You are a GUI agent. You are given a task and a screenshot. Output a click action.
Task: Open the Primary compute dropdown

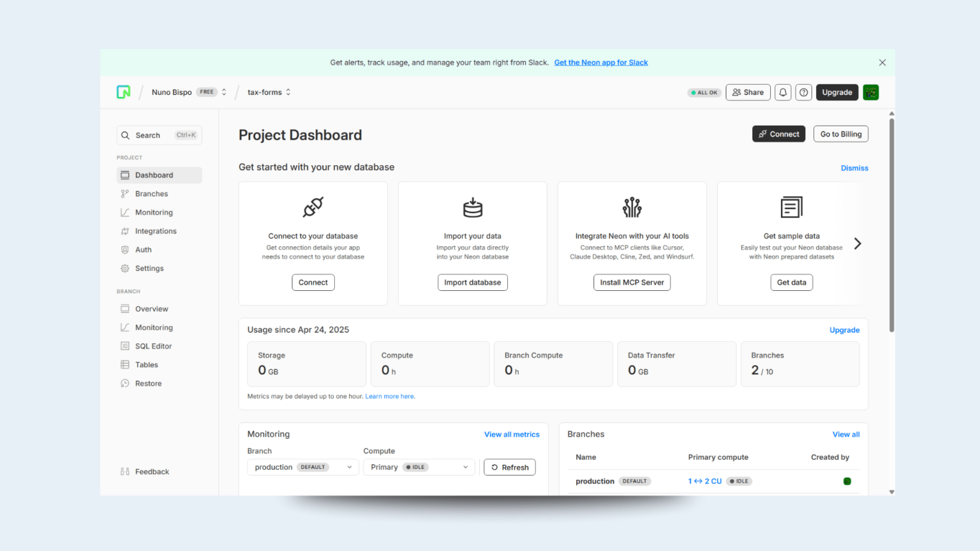point(419,467)
